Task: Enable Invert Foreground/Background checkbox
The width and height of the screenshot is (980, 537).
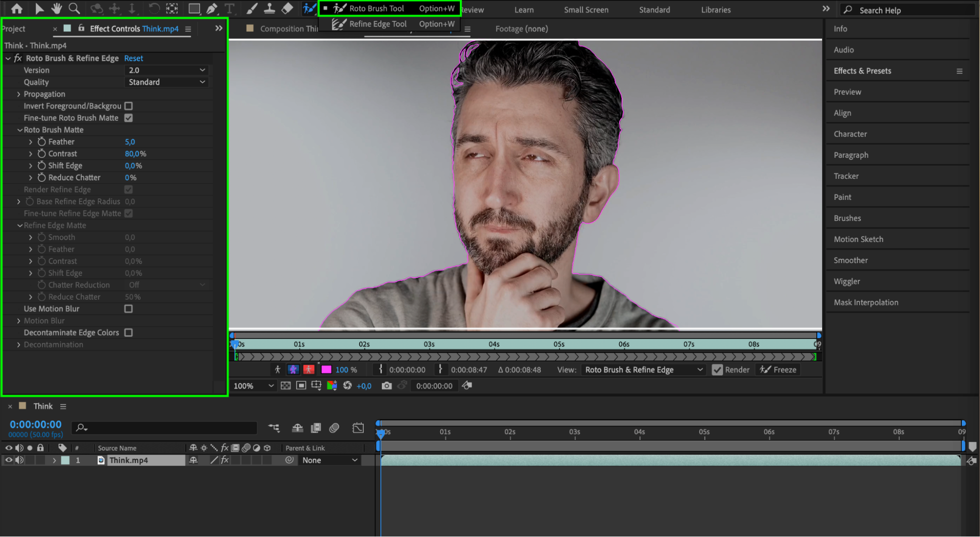Action: click(128, 106)
